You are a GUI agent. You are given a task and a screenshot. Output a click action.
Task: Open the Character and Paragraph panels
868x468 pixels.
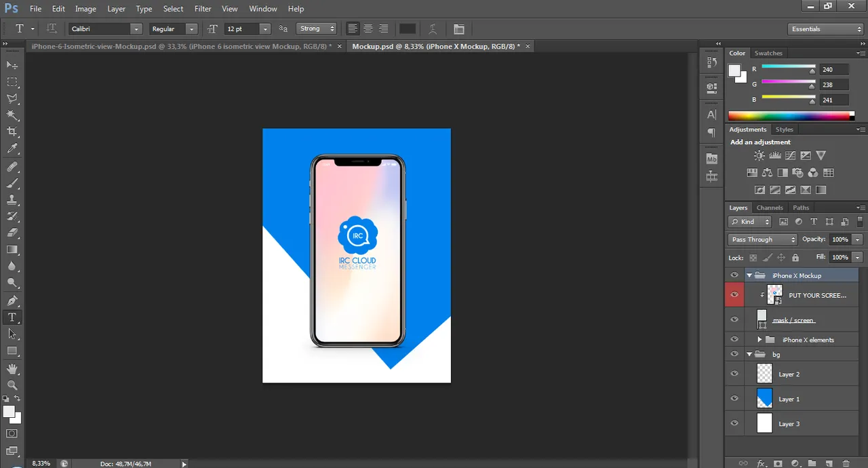coord(459,29)
